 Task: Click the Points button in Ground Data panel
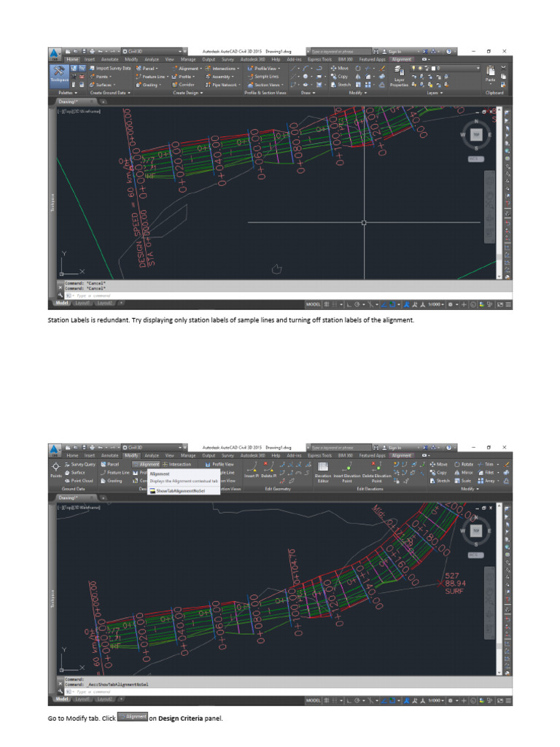tap(55, 469)
